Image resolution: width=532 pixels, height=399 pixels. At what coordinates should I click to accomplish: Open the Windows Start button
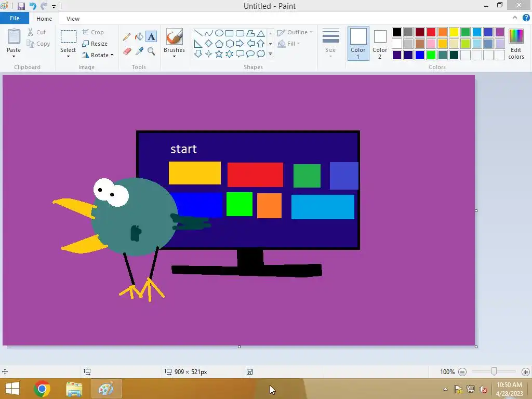point(12,389)
